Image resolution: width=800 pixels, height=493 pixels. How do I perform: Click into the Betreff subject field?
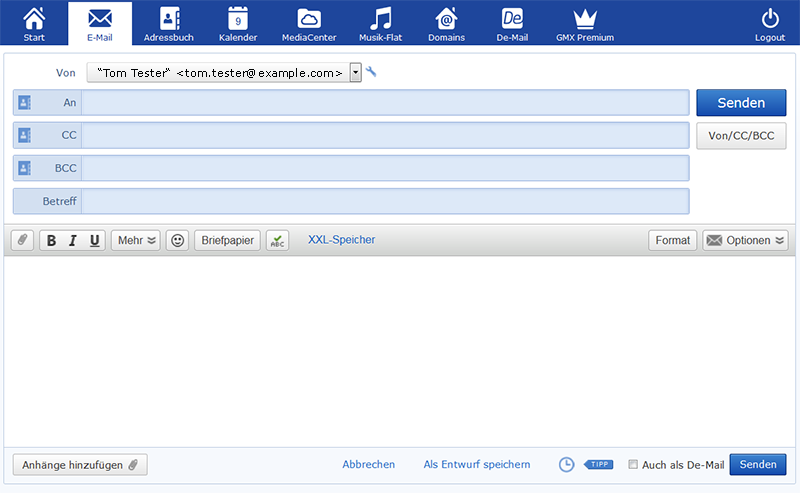coord(385,201)
